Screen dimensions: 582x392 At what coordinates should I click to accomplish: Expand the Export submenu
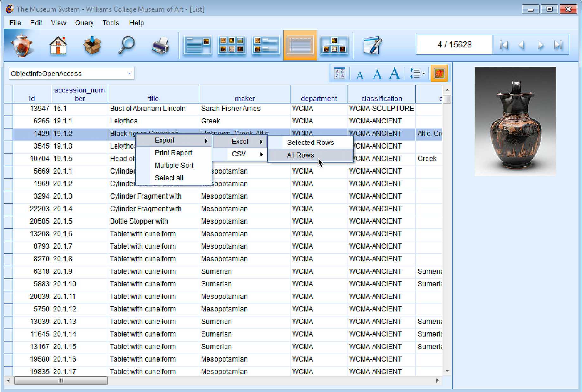click(x=174, y=141)
